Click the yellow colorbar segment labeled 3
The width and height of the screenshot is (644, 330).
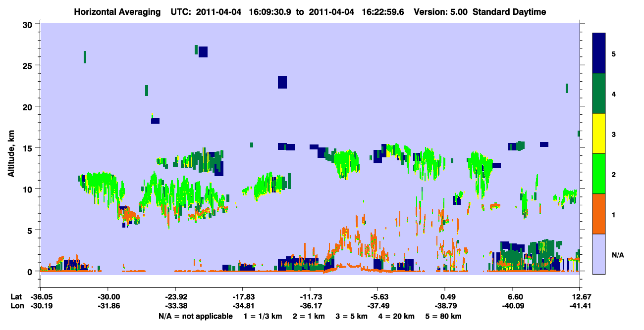599,134
